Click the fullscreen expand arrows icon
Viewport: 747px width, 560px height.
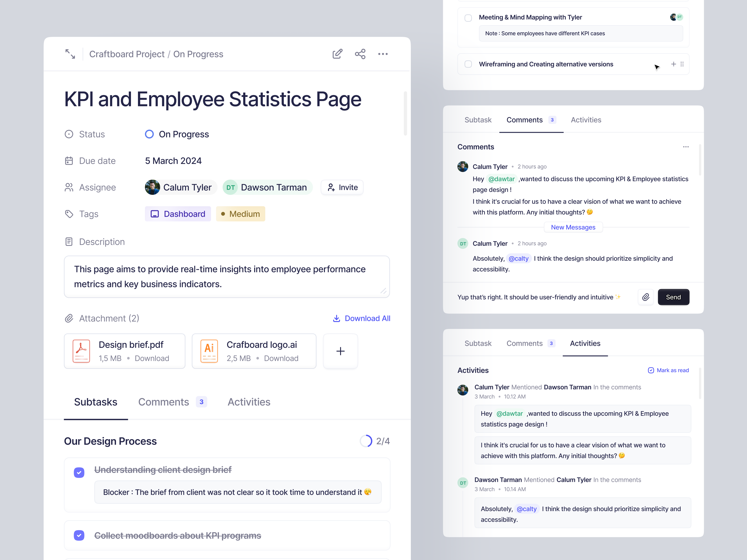[x=70, y=54]
